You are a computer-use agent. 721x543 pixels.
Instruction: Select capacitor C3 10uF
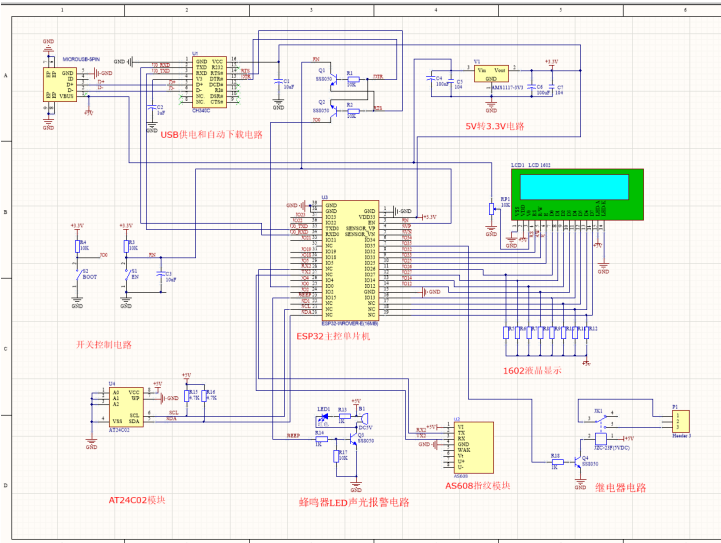pos(161,274)
